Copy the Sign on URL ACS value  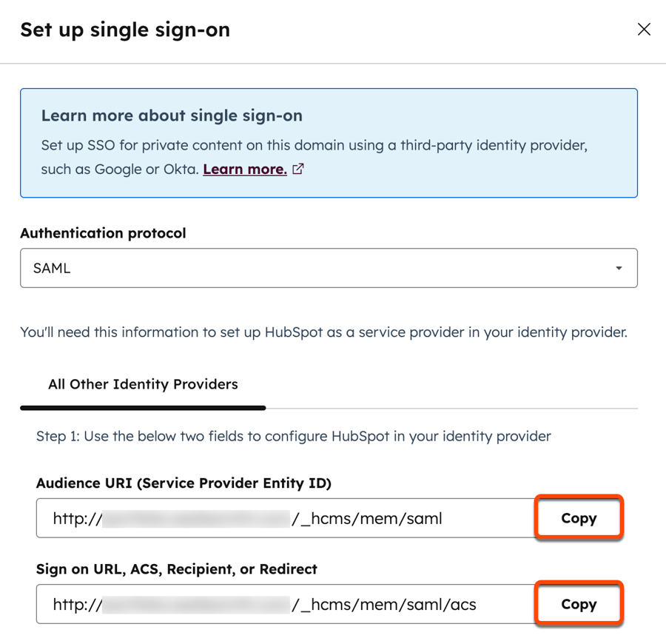578,604
